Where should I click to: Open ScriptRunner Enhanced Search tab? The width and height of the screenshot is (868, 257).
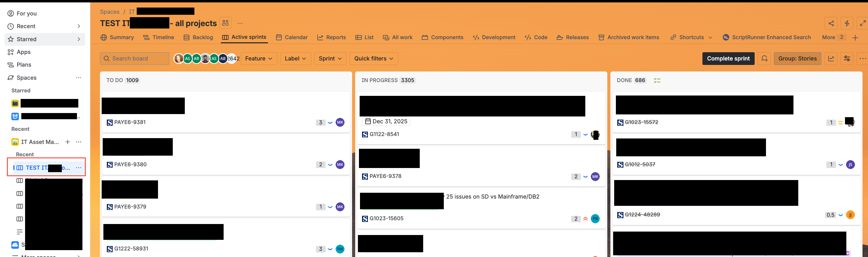[767, 37]
